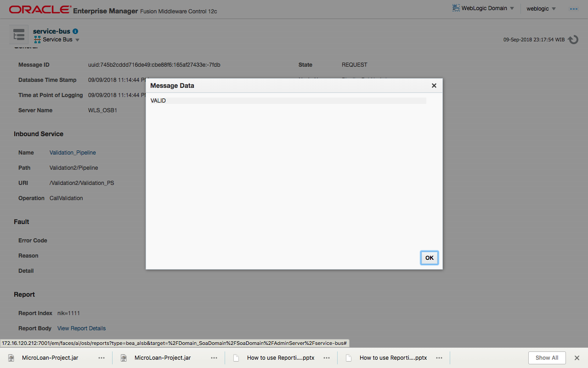Open View Report Details link
This screenshot has width=588, height=368.
(x=81, y=328)
